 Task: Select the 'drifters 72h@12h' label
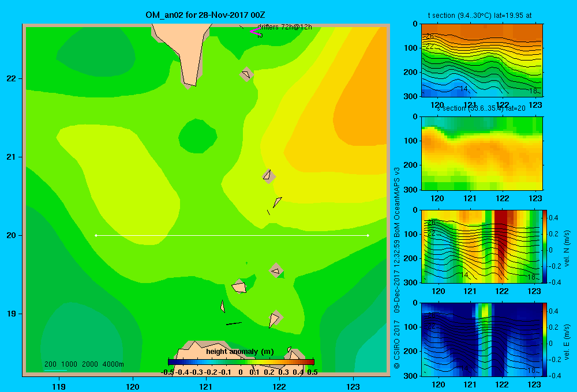[x=284, y=27]
